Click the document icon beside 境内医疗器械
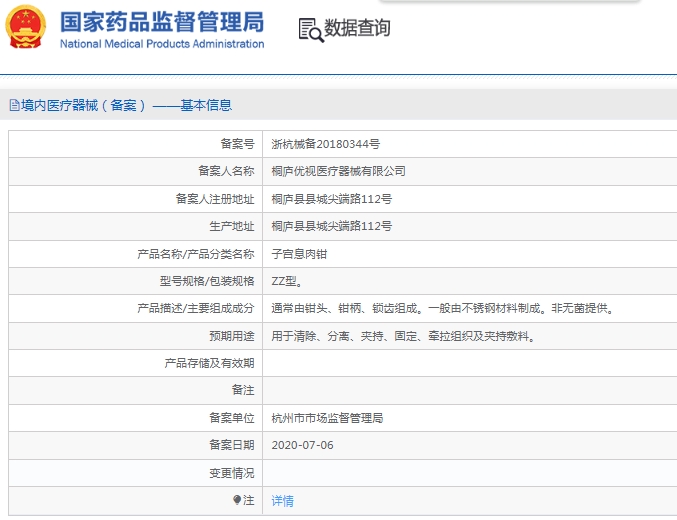The width and height of the screenshot is (677, 520). (x=14, y=105)
